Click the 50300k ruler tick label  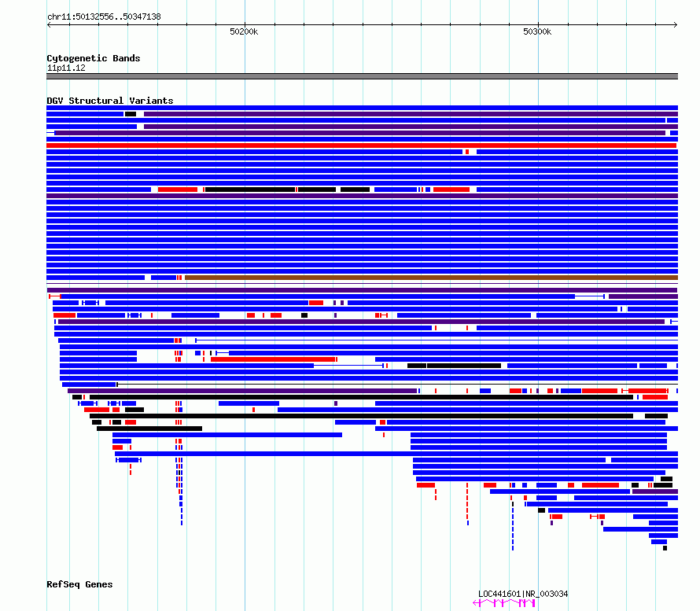coord(537,31)
